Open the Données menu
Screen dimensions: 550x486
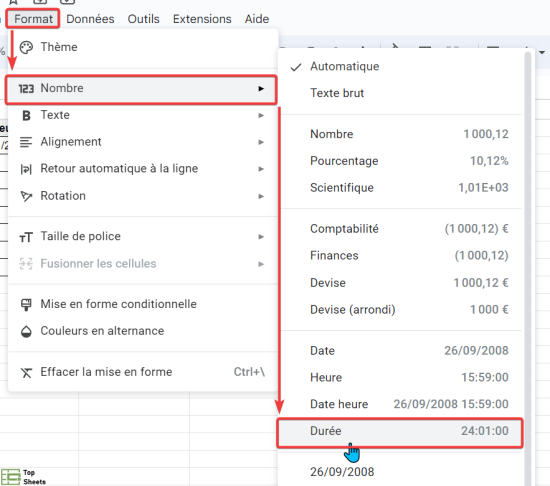tap(90, 19)
